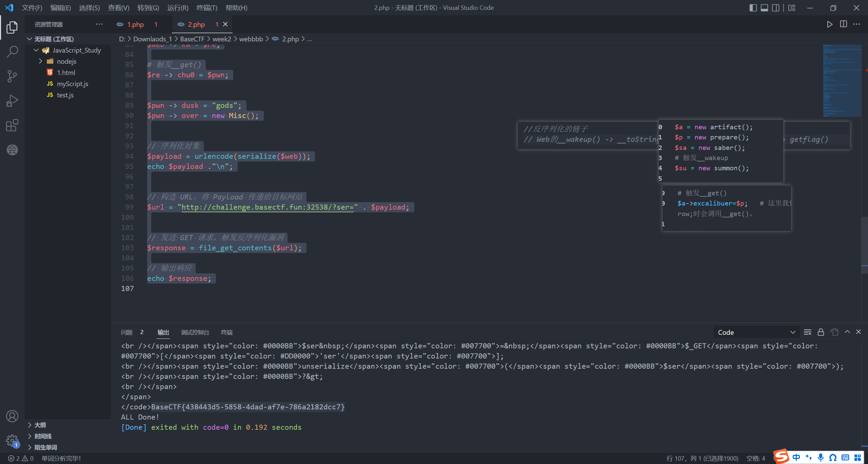Switch to the 终端 terminal panel tab
This screenshot has width=868, height=464.
click(x=227, y=332)
